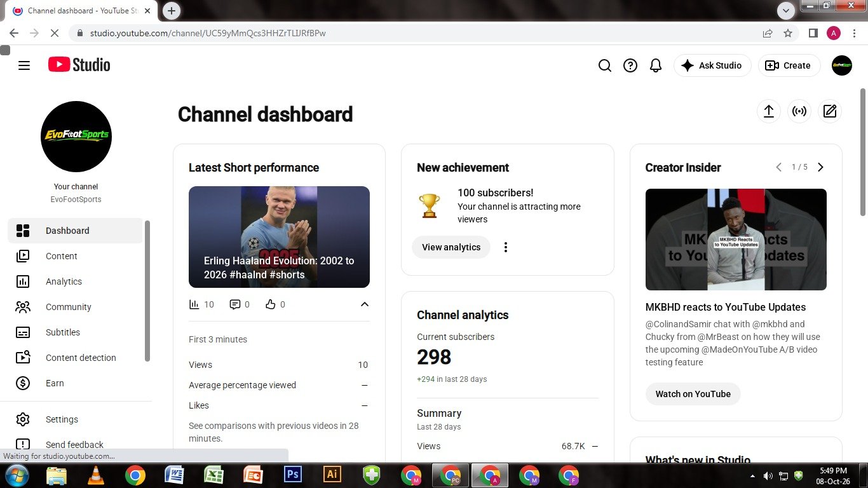Viewport: 868px width, 488px height.
Task: Click View analytics in New achievement card
Action: (x=451, y=247)
